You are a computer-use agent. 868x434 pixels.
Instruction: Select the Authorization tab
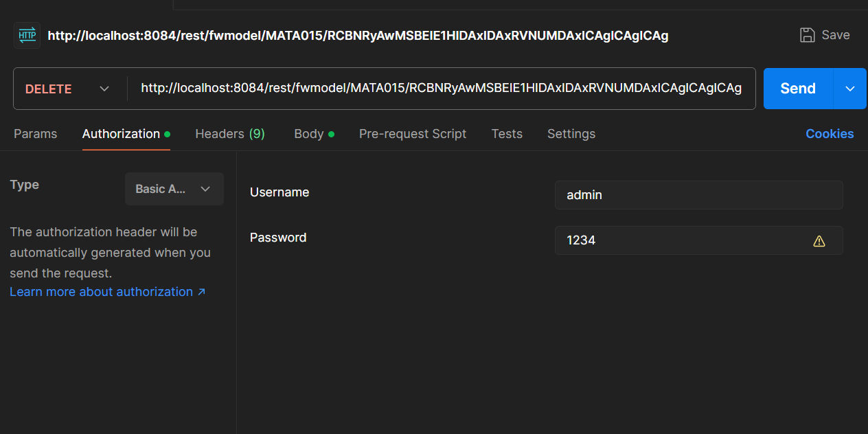121,134
